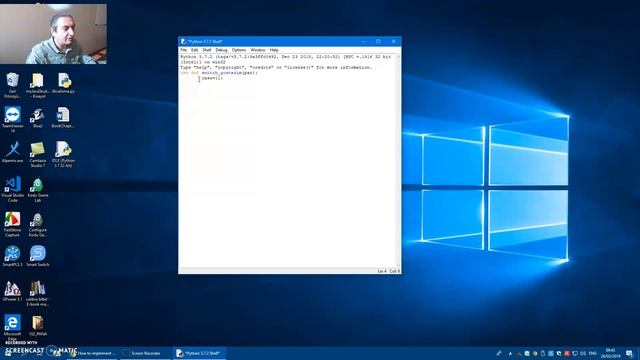Switch to the How to implement taskbar window

93,353
